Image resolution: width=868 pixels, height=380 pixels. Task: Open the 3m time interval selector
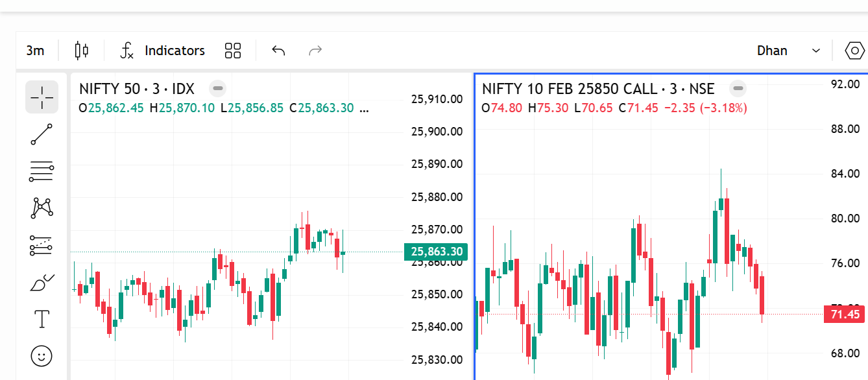(35, 51)
